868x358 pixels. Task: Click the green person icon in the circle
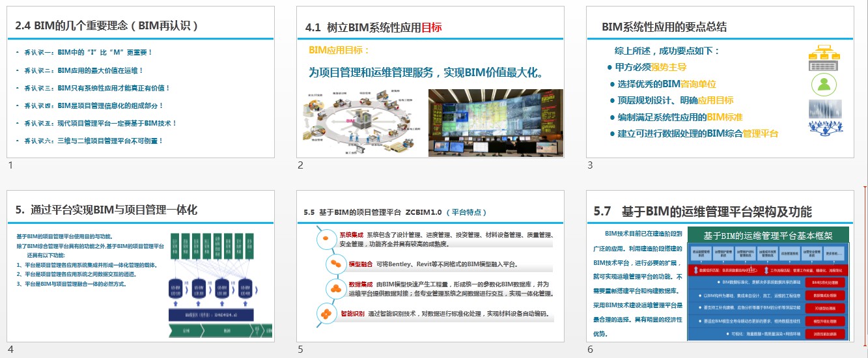point(824,85)
